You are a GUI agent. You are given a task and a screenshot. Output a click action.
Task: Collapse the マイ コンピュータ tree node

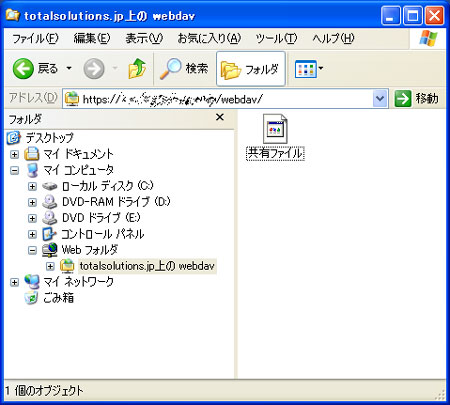point(14,171)
